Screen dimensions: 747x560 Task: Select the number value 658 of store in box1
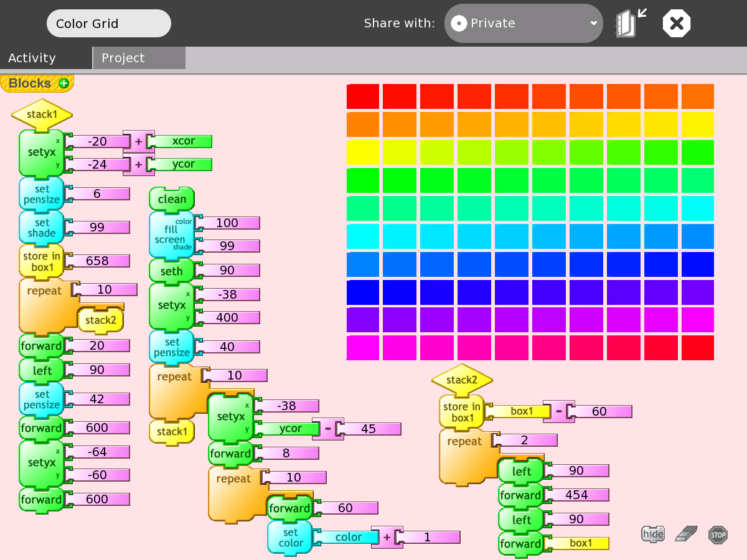97,261
